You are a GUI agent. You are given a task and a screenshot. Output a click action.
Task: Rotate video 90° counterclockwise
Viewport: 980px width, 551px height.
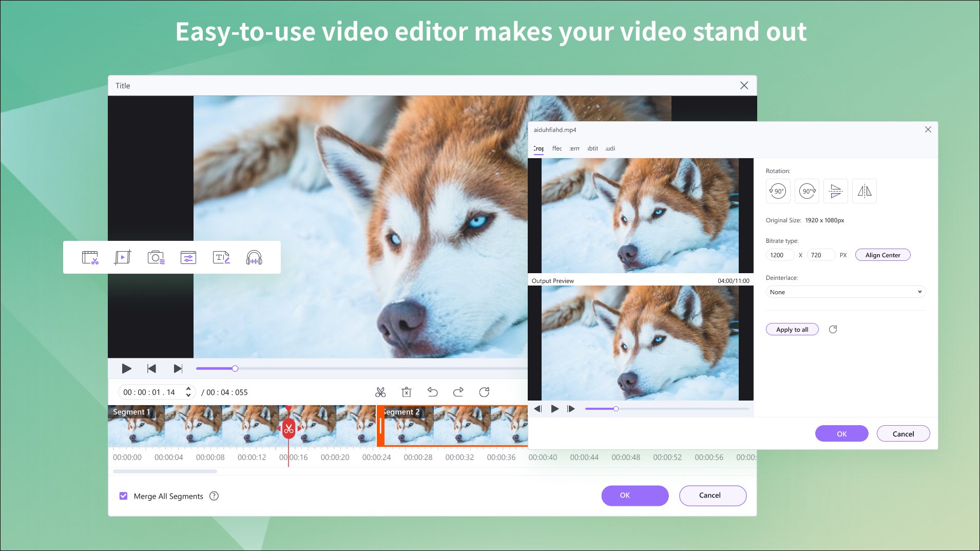click(x=778, y=192)
